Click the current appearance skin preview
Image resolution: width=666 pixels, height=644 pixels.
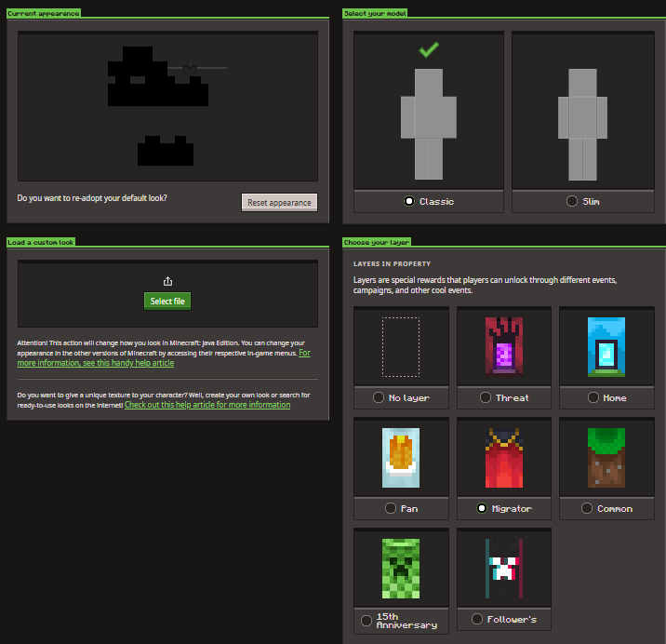coord(167,106)
